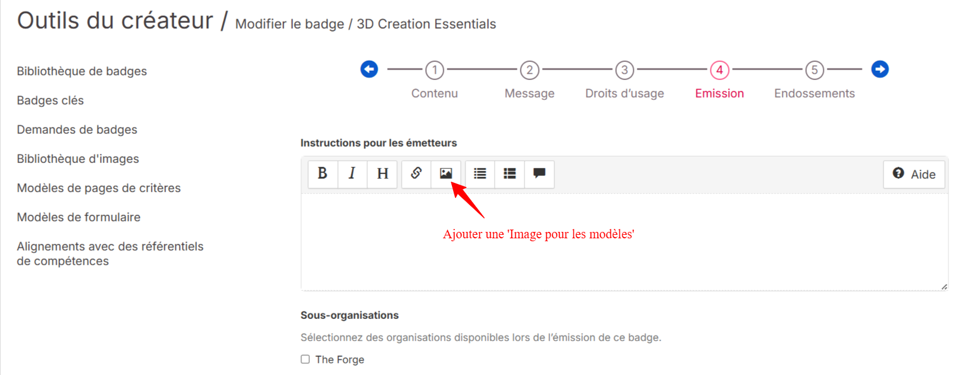Viewport: 980px width, 375px height.
Task: Insert a heading with the H button
Action: coord(382,173)
